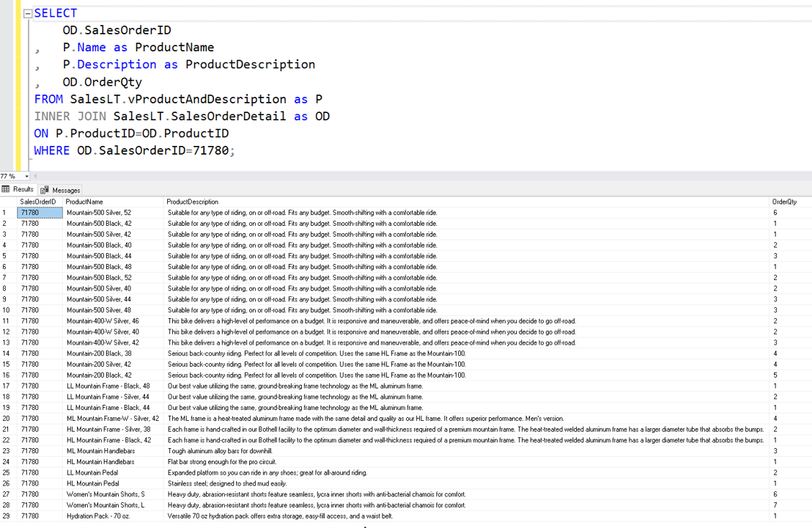Select the 'Tough aluminum alloy bars for downhill' cell
812x528 pixels.
point(220,451)
